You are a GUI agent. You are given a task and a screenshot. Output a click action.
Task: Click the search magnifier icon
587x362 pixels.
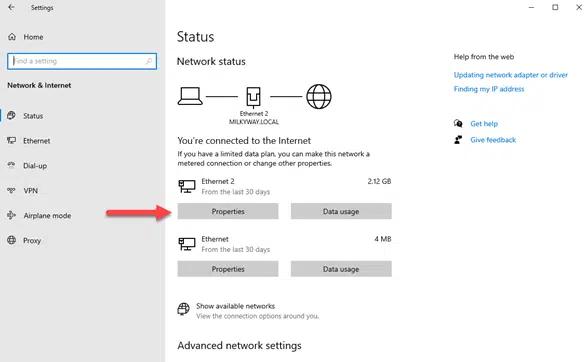tap(149, 61)
